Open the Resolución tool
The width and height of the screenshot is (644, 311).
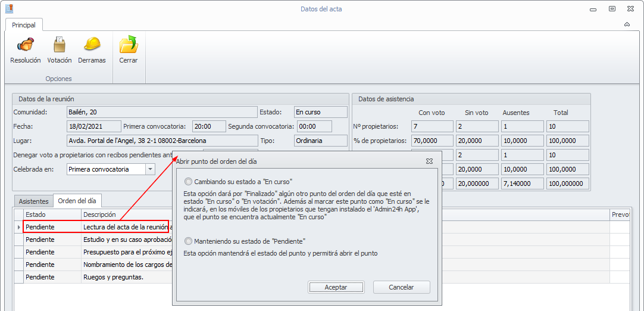pos(26,50)
